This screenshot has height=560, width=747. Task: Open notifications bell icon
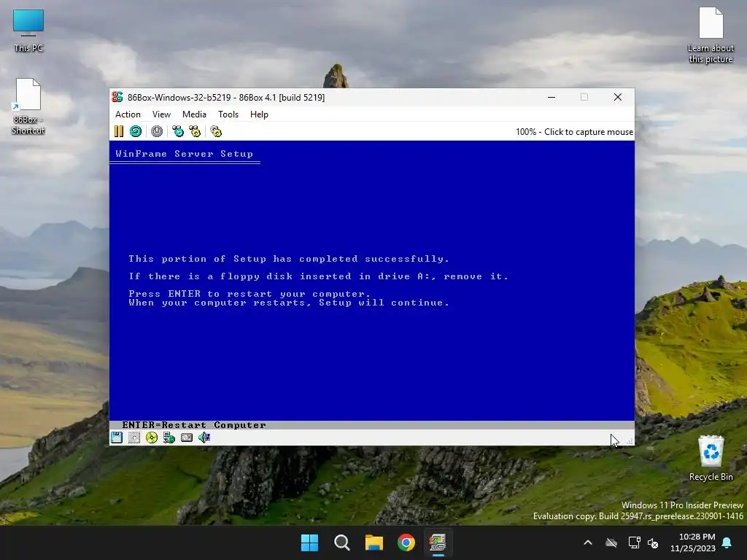[727, 542]
